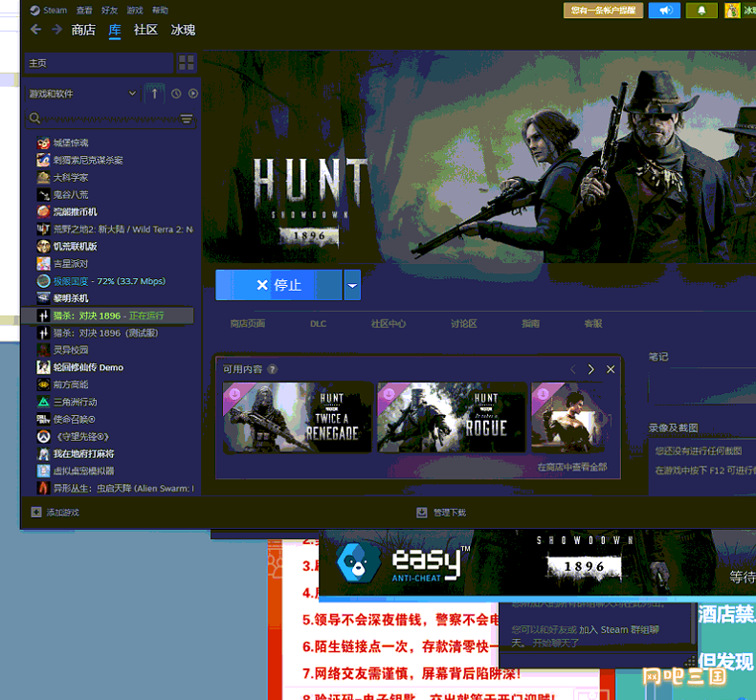Click 管理下载 at the bottom
This screenshot has height=700, width=756.
tap(441, 513)
